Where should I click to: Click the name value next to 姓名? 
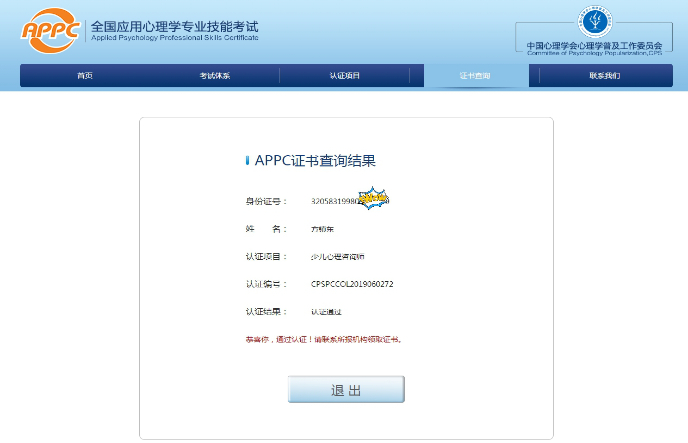tap(324, 229)
